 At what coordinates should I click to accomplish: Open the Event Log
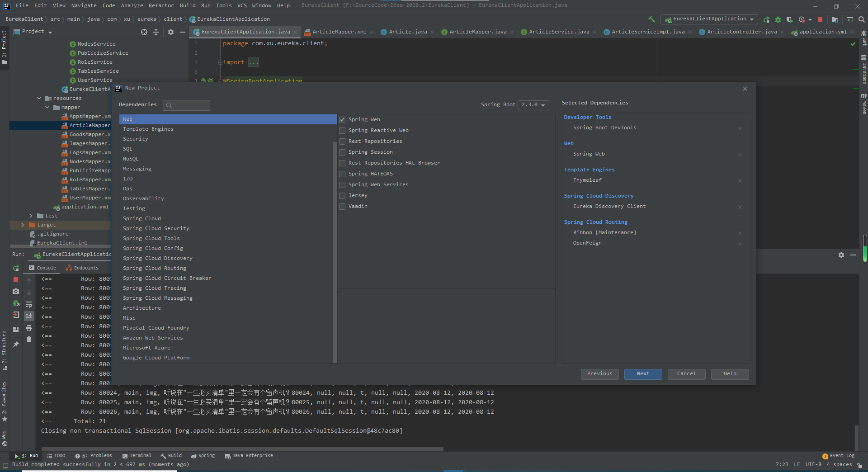(x=839, y=456)
